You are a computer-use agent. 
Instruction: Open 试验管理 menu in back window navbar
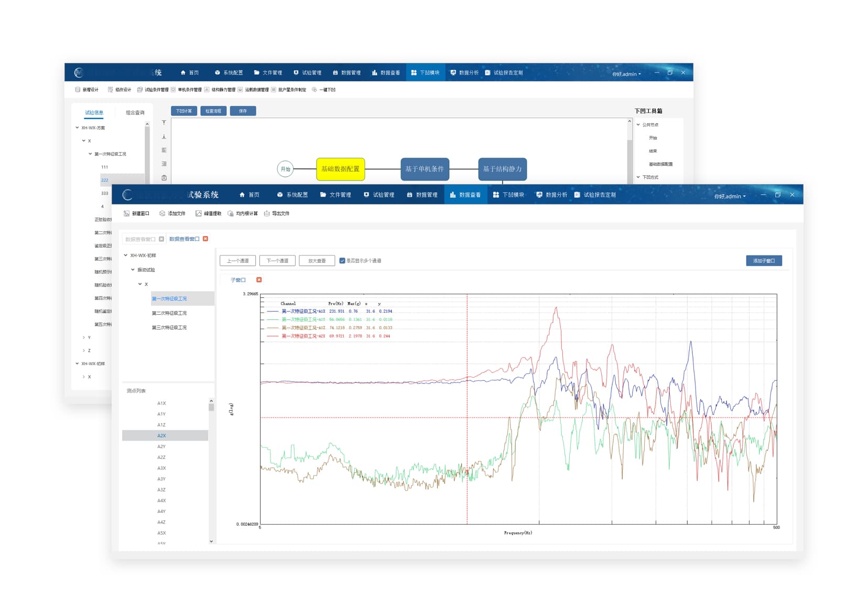(308, 72)
